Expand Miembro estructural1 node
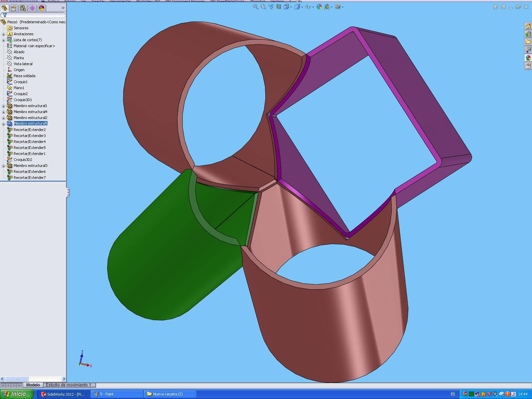This screenshot has height=399, width=532. pyautogui.click(x=3, y=106)
